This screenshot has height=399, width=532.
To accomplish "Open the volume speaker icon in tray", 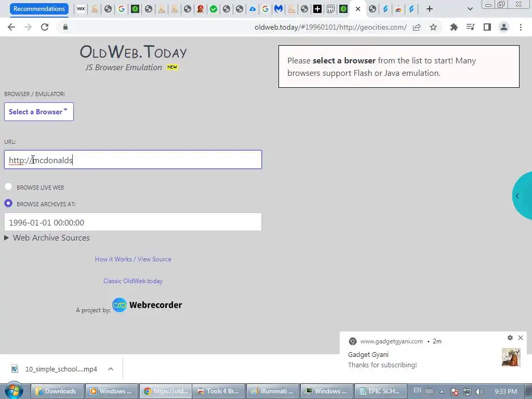I will (480, 392).
